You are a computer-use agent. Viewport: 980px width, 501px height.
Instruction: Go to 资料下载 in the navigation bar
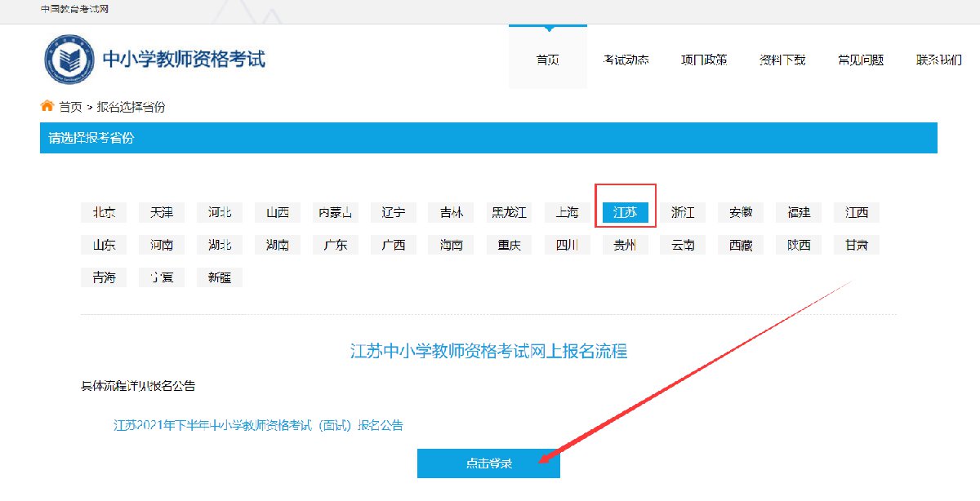coord(782,60)
